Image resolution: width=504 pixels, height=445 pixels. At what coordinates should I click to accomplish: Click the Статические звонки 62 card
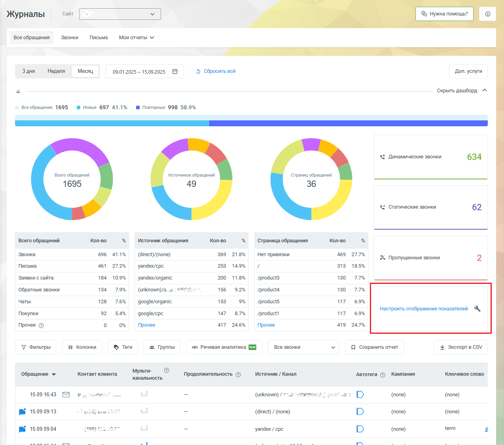click(430, 207)
